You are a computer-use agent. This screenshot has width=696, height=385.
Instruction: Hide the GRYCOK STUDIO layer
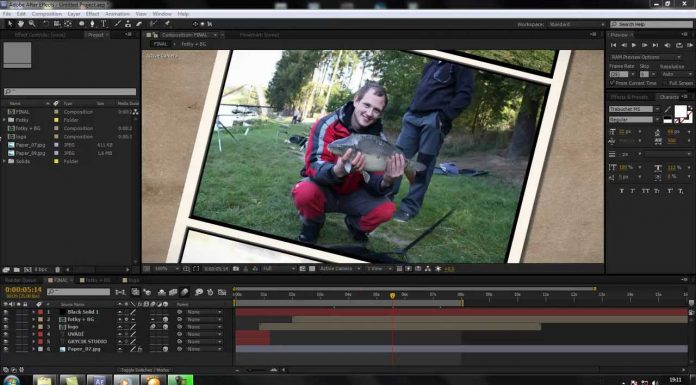5,341
